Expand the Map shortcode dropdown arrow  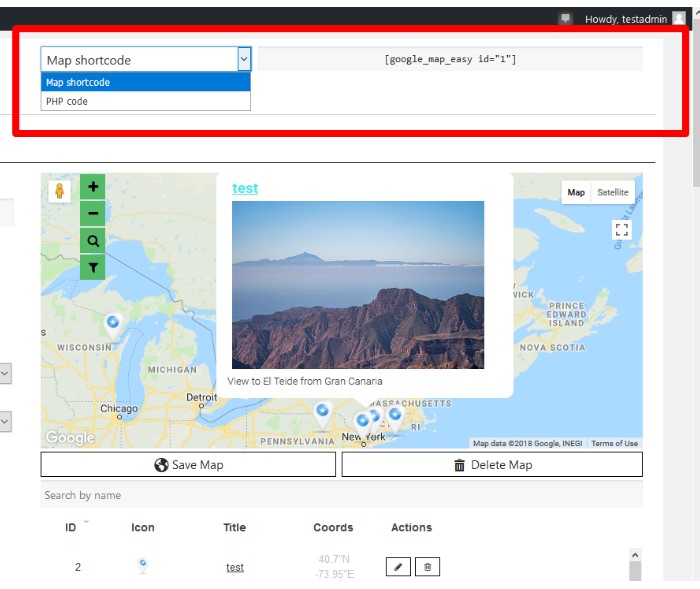point(243,60)
